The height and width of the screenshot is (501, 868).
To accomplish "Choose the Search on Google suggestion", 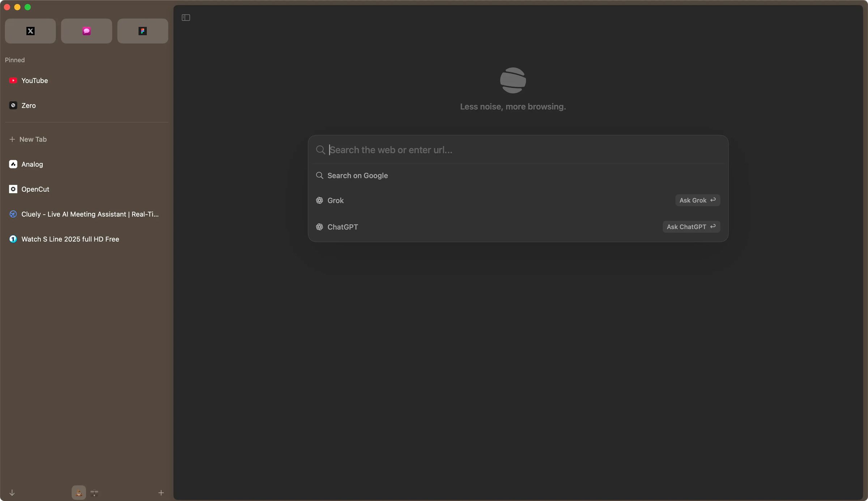I will tap(357, 175).
